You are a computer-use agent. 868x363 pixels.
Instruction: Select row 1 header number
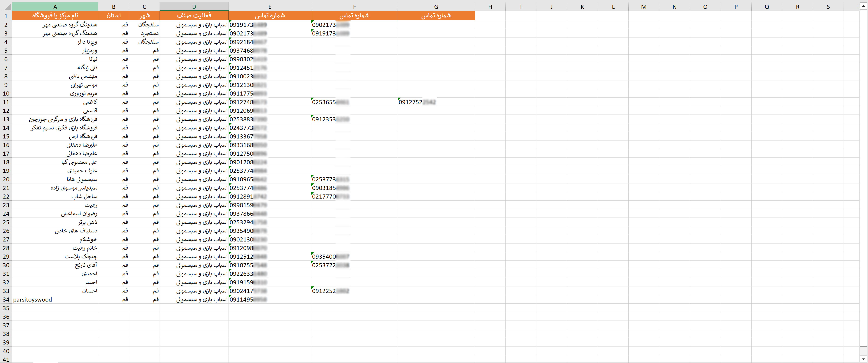coord(6,16)
